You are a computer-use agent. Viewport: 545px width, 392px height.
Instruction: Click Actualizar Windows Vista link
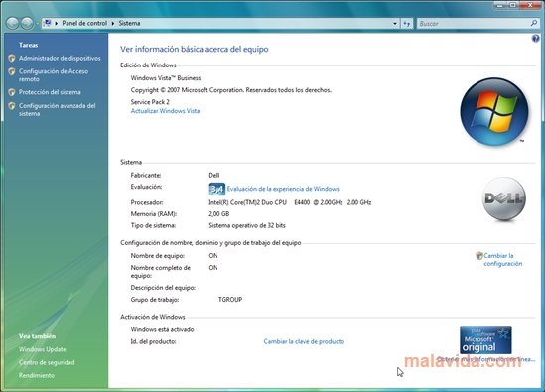165,111
